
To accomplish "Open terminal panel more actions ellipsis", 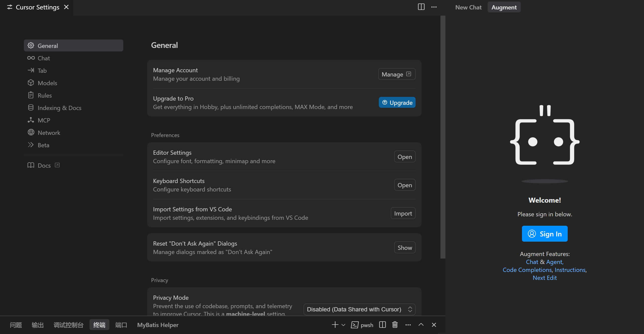I will [x=408, y=325].
